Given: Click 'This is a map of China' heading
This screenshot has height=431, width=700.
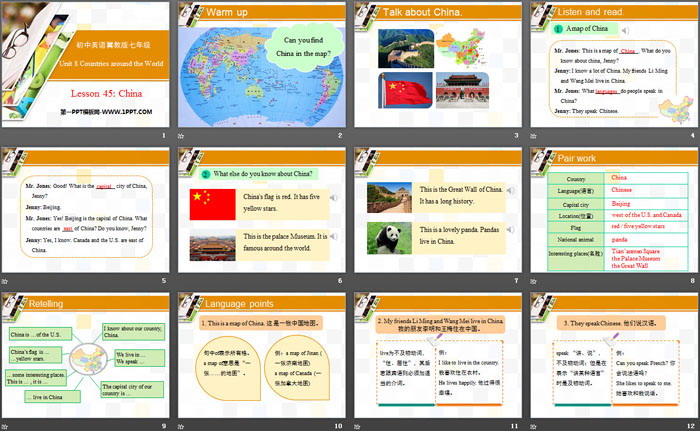Looking at the screenshot, I should pos(261,323).
